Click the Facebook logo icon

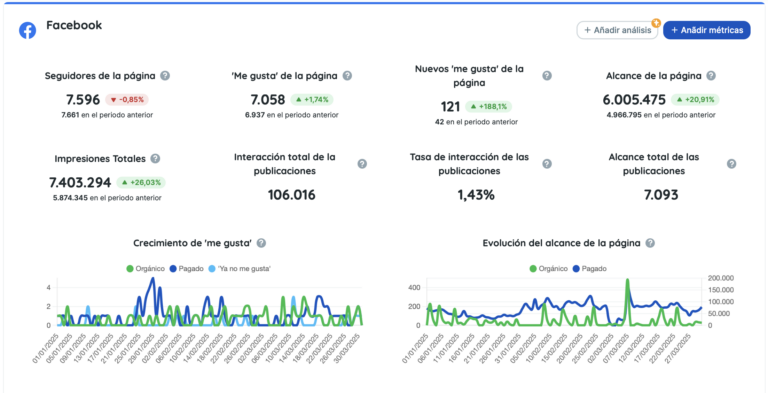[x=27, y=30]
